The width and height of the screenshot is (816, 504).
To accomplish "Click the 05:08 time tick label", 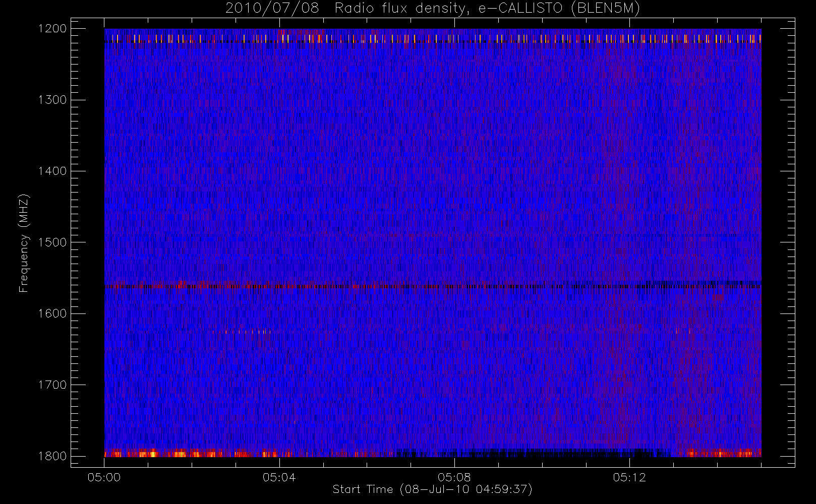I will 454,477.
